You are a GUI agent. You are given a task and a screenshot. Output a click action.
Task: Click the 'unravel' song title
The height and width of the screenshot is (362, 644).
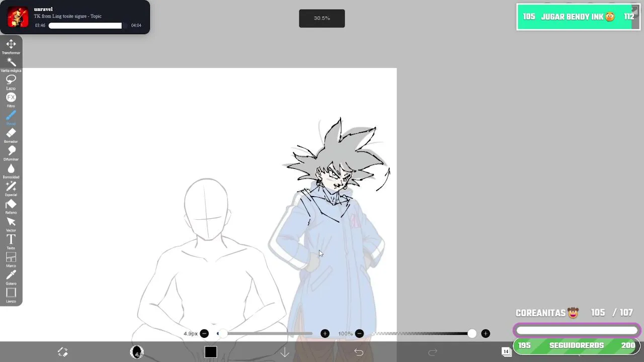[43, 9]
